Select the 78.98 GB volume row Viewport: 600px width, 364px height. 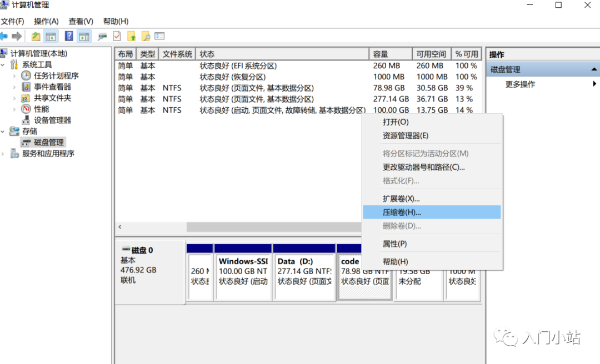(298, 88)
